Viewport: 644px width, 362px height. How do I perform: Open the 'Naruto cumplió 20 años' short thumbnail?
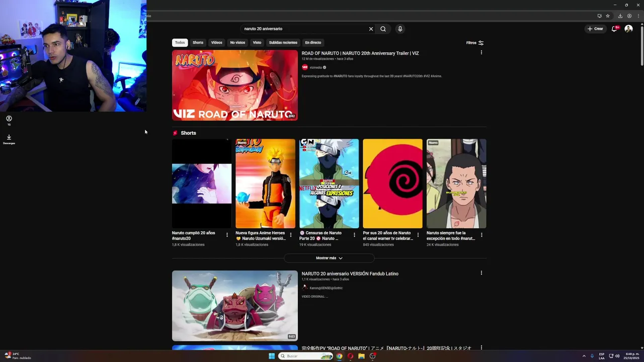pos(202,184)
